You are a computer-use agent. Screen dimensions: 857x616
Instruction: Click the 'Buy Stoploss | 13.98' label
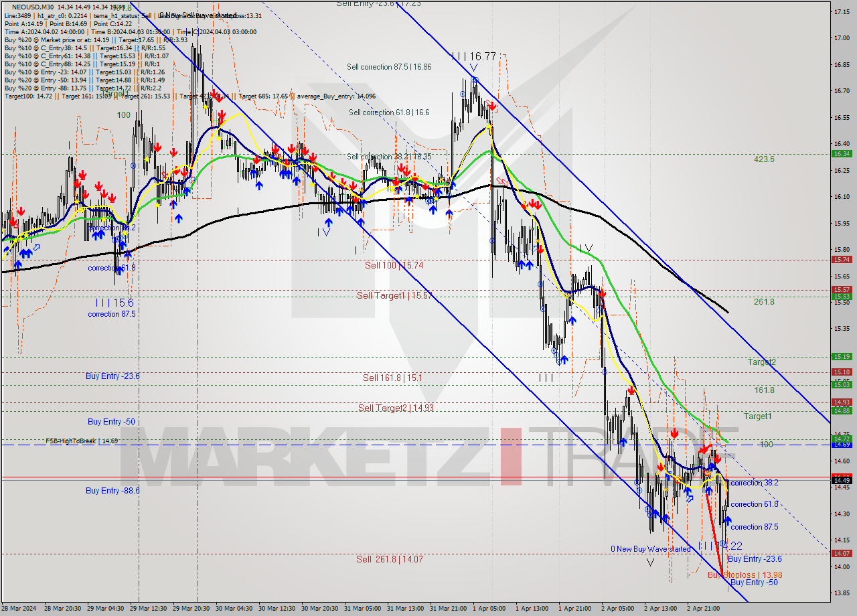click(x=745, y=575)
